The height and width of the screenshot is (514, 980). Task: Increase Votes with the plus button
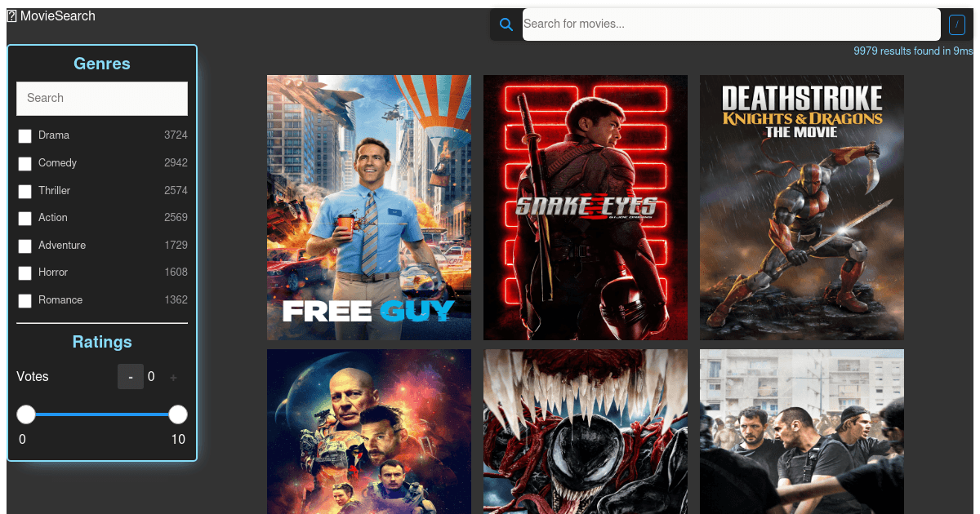(x=173, y=377)
